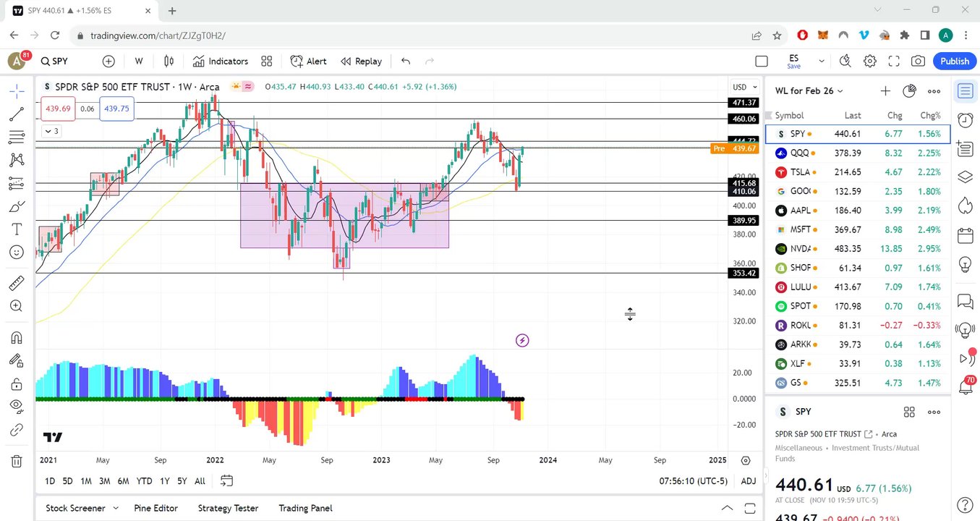Screen dimensions: 980x521
Task: Select the 5Y date range
Action: coord(182,481)
